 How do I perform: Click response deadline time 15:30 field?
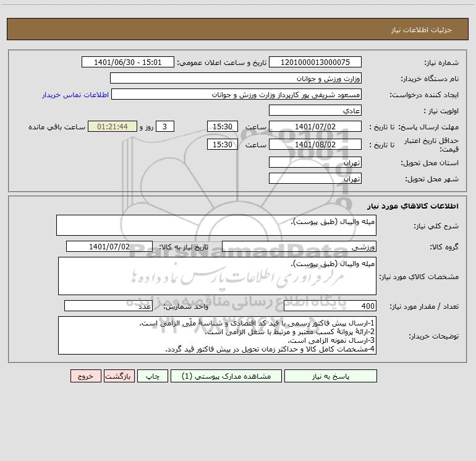pos(223,126)
